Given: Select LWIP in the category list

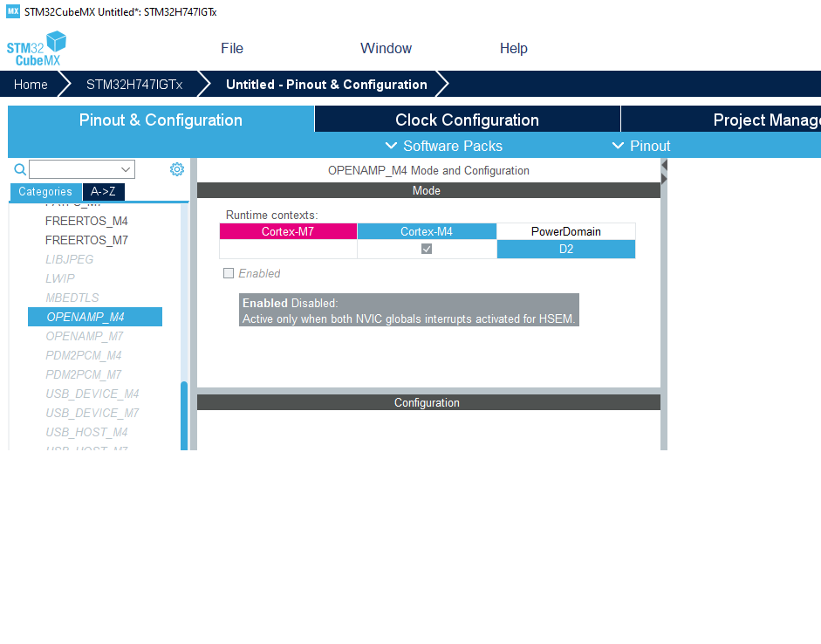Looking at the screenshot, I should click(x=60, y=278).
